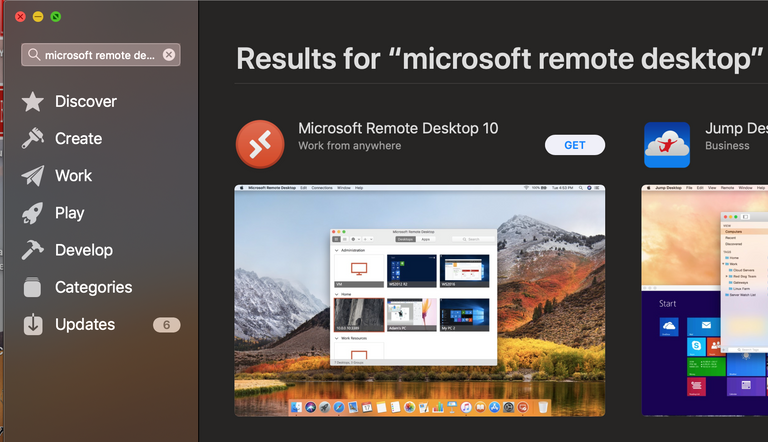
Task: Open the Discover section label
Action: click(x=86, y=101)
